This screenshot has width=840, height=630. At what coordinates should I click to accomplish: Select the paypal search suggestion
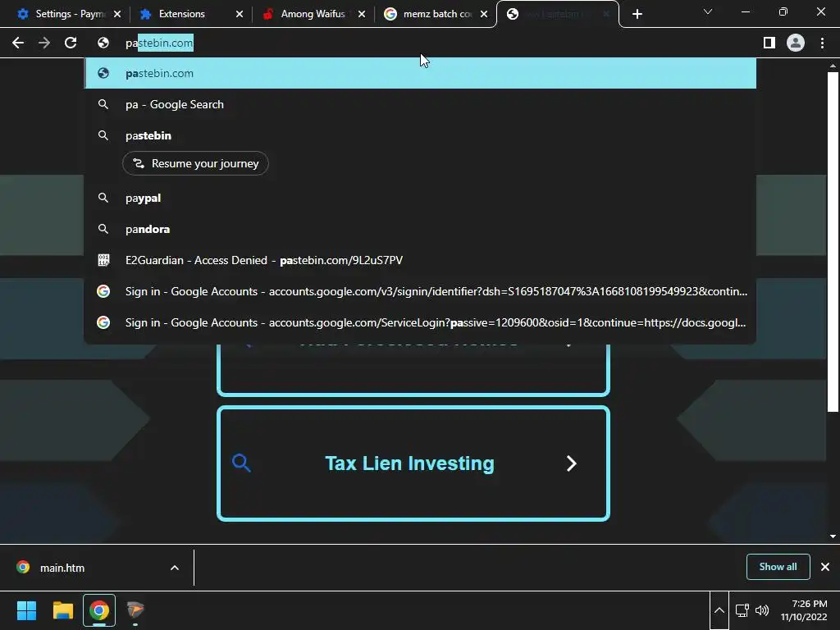click(x=420, y=199)
